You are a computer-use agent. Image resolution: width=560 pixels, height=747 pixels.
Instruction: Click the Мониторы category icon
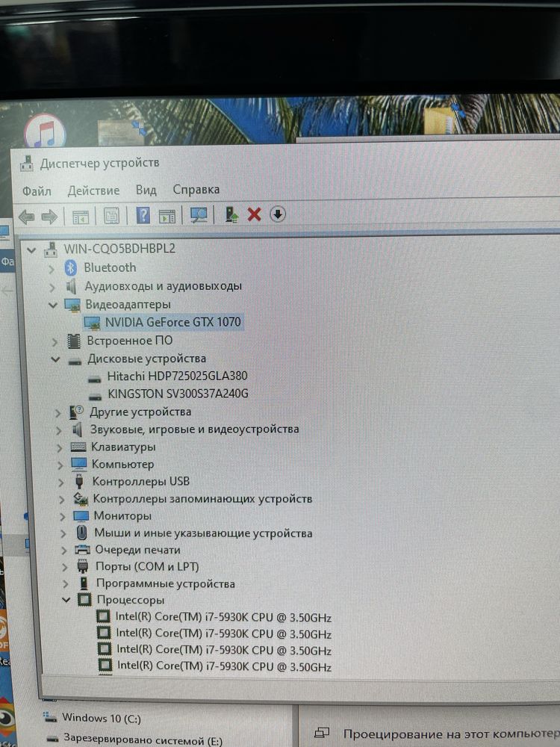click(x=81, y=516)
